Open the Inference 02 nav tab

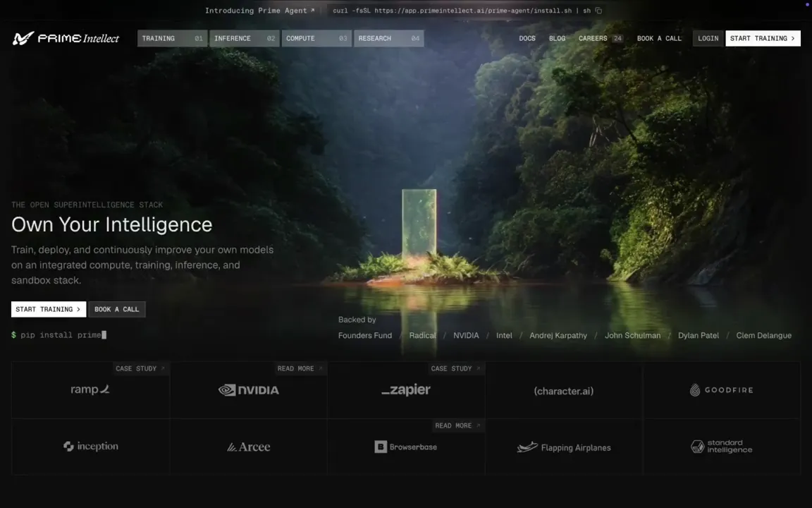(x=245, y=38)
